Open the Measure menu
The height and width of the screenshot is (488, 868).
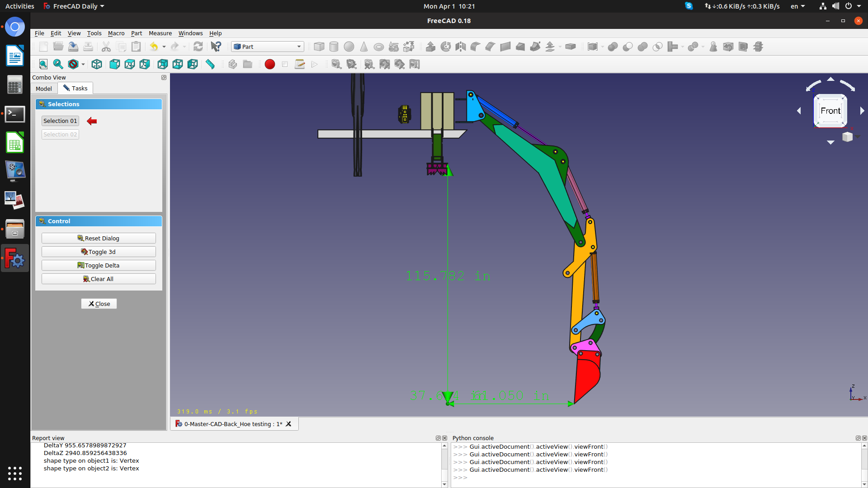pyautogui.click(x=160, y=33)
